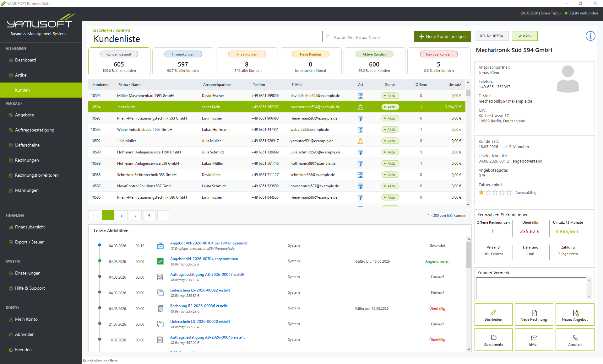Toggle the Aktiv status button for KD-Nr. 10594

pyautogui.click(x=524, y=36)
